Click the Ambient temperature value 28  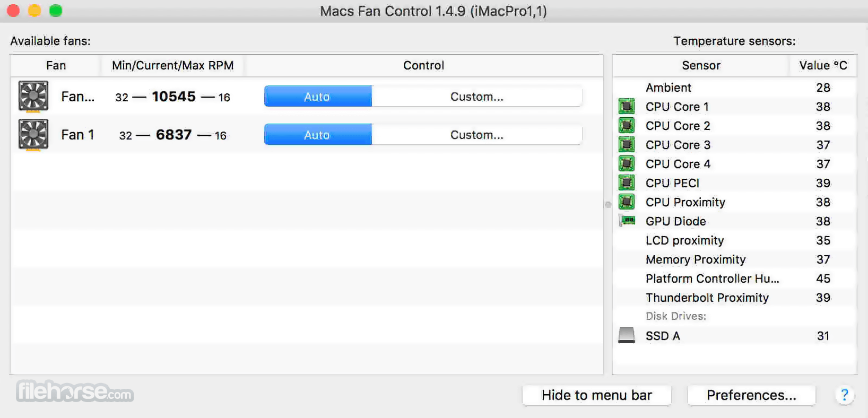pos(823,88)
